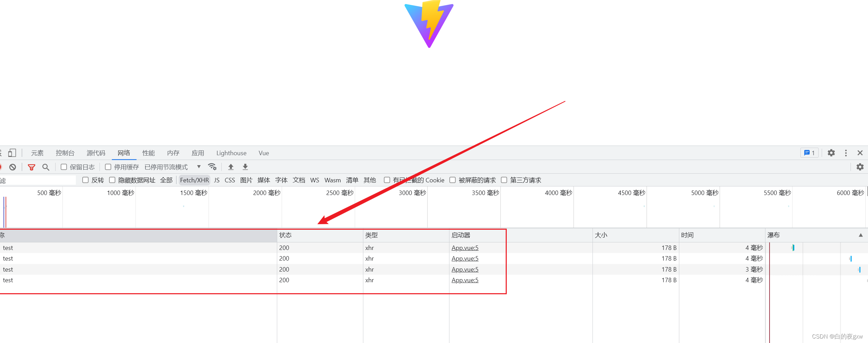Click the import HAR upload arrow icon

(231, 167)
